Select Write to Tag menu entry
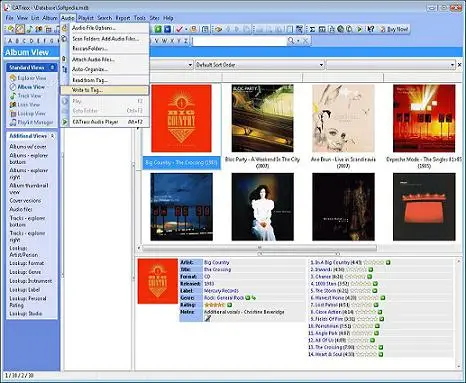Viewport: 466px width, 383px height. pyautogui.click(x=104, y=90)
